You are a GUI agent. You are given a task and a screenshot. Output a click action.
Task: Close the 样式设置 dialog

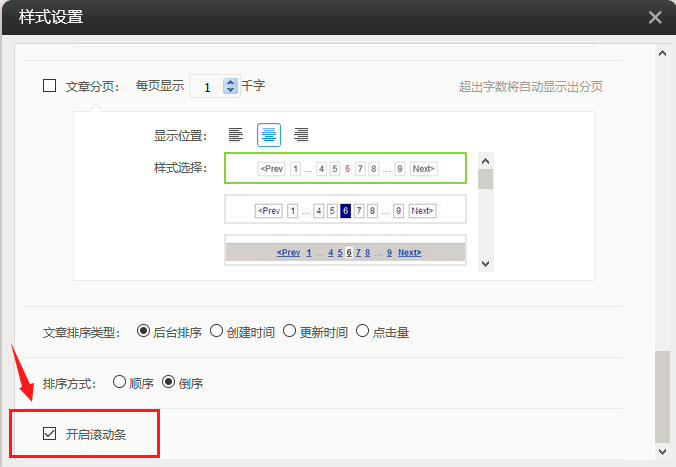pos(655,17)
